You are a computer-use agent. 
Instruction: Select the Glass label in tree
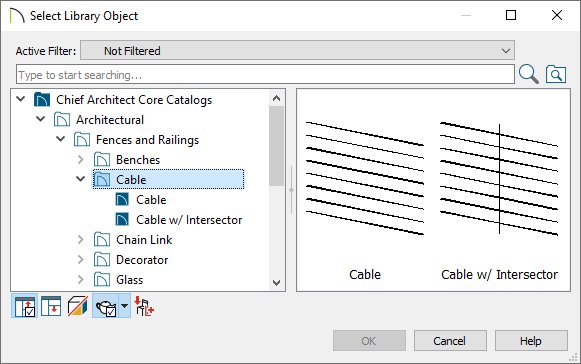[129, 280]
